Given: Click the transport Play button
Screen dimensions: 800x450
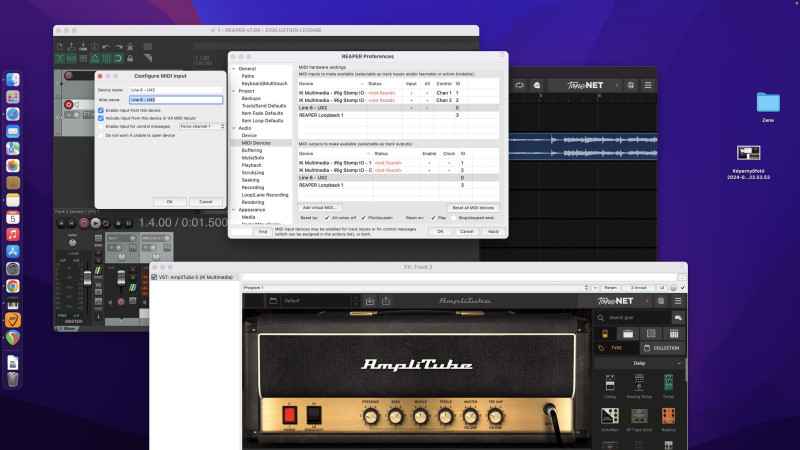Looking at the screenshot, I should 95,223.
